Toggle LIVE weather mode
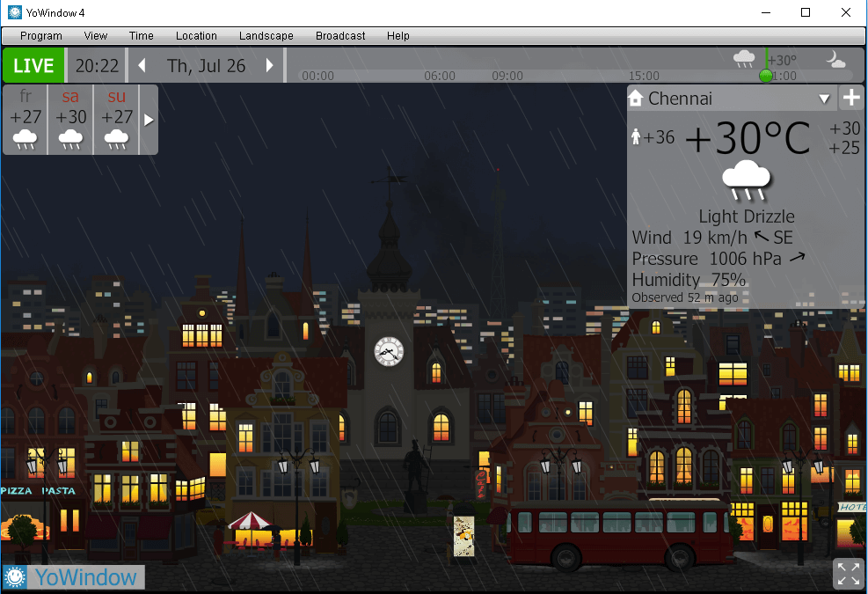This screenshot has height=594, width=868. [33, 65]
